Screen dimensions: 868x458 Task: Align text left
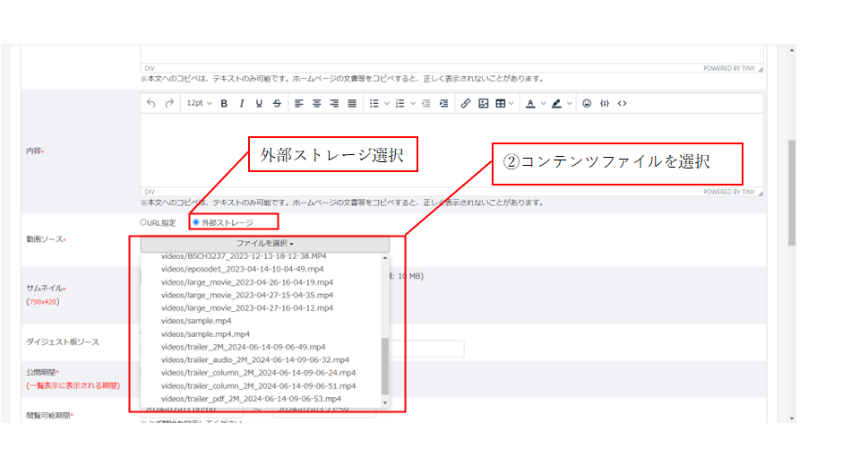(299, 104)
